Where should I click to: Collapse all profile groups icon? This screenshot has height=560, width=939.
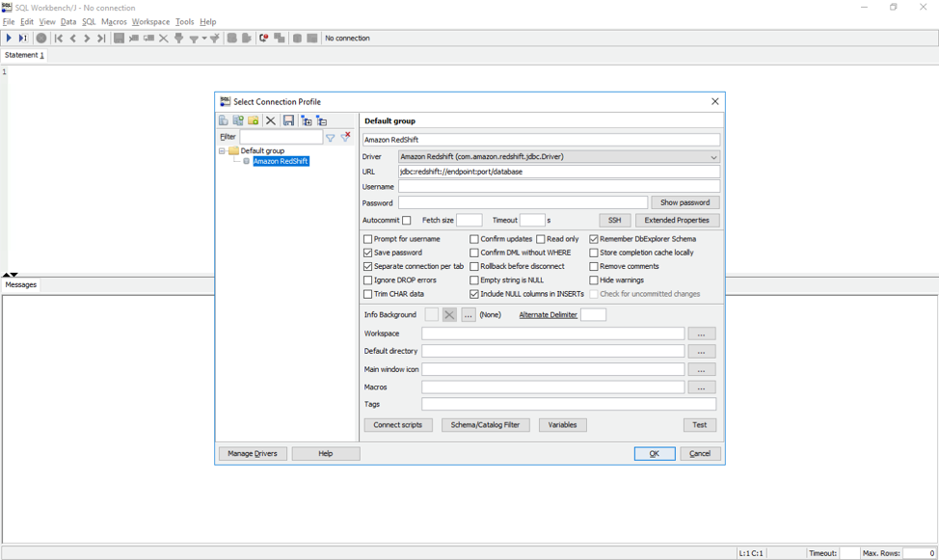tap(322, 120)
